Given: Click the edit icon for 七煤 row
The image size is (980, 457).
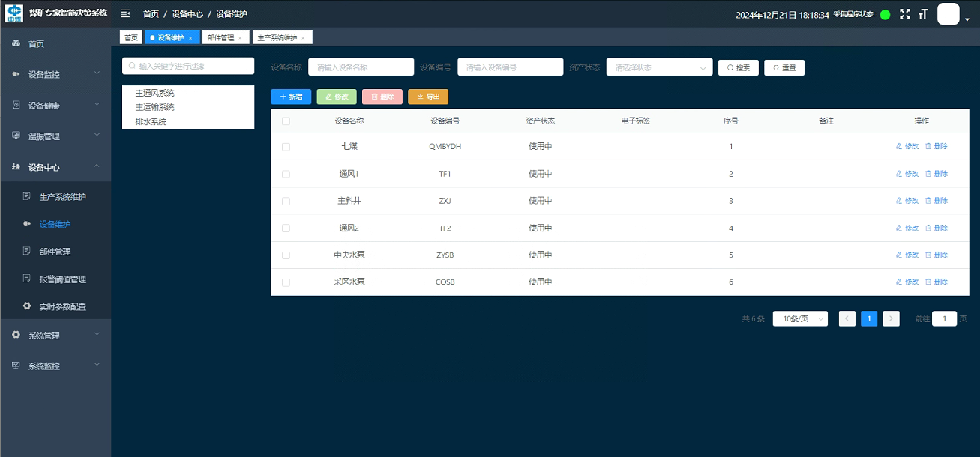Looking at the screenshot, I should pos(899,147).
